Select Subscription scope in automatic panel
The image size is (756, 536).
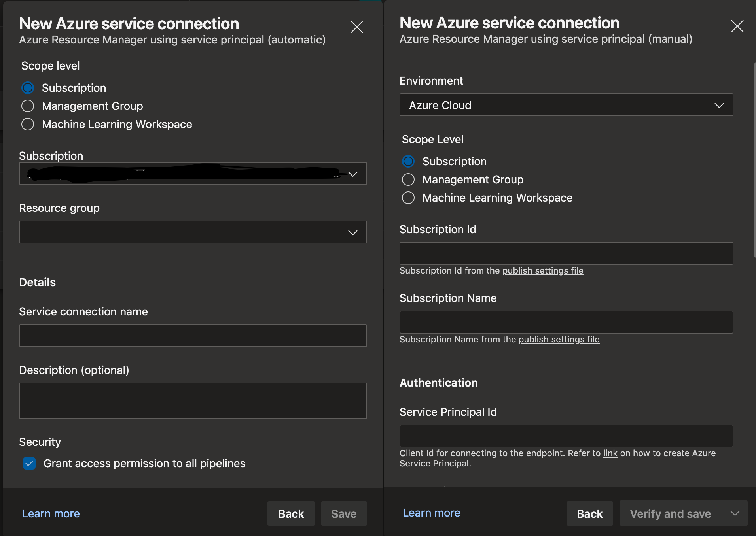pyautogui.click(x=28, y=88)
